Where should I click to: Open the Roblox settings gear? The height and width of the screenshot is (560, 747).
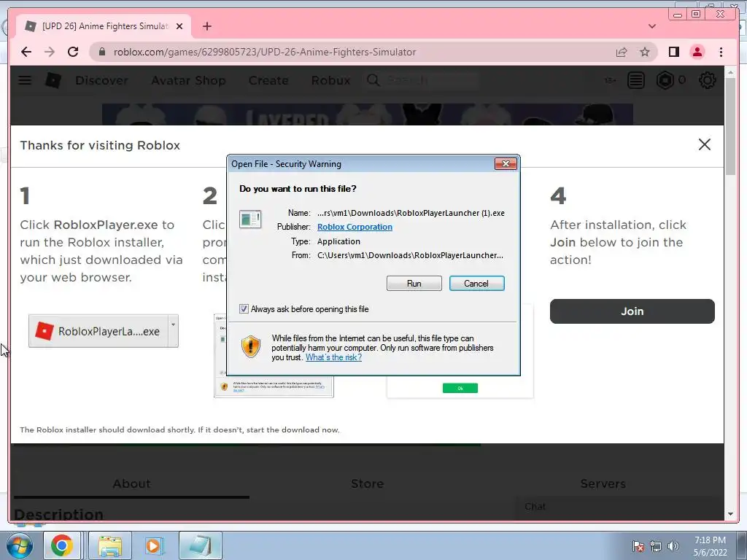(707, 80)
